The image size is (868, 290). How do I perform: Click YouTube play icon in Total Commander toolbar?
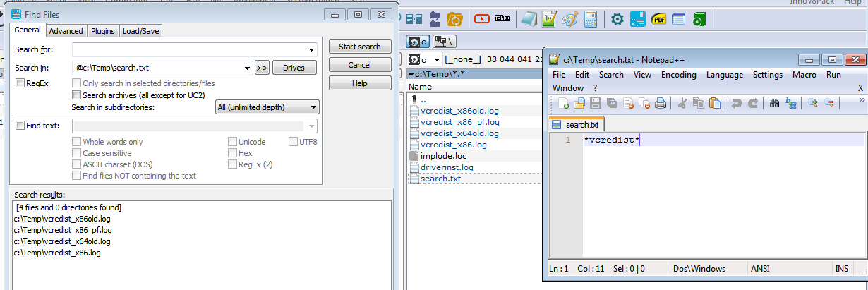(483, 19)
